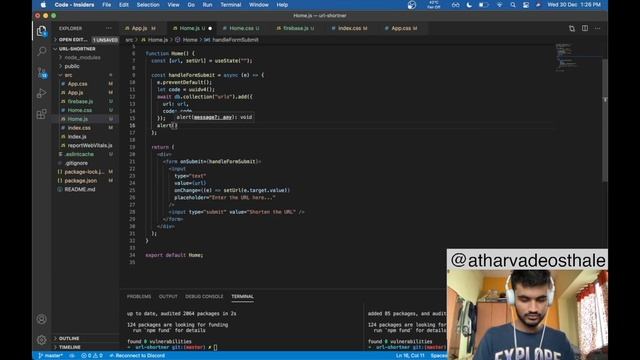This screenshot has height=360, width=640.
Task: Click the battery icon in menu bar
Action: (483, 5)
